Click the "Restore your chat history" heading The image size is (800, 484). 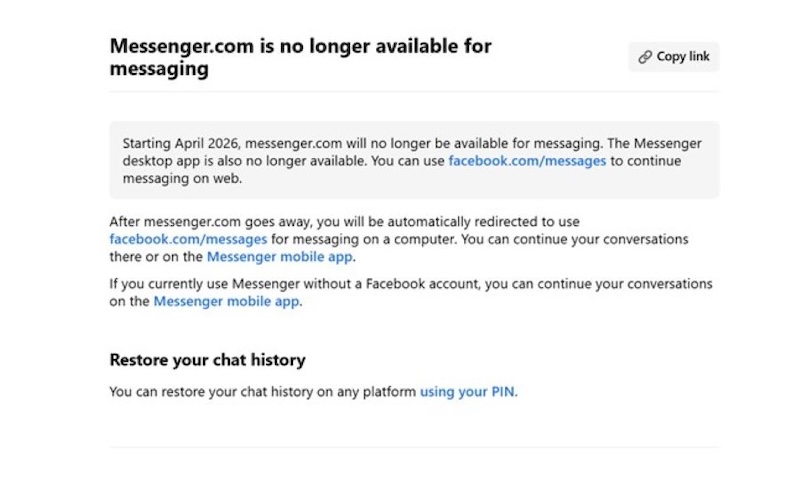point(207,360)
